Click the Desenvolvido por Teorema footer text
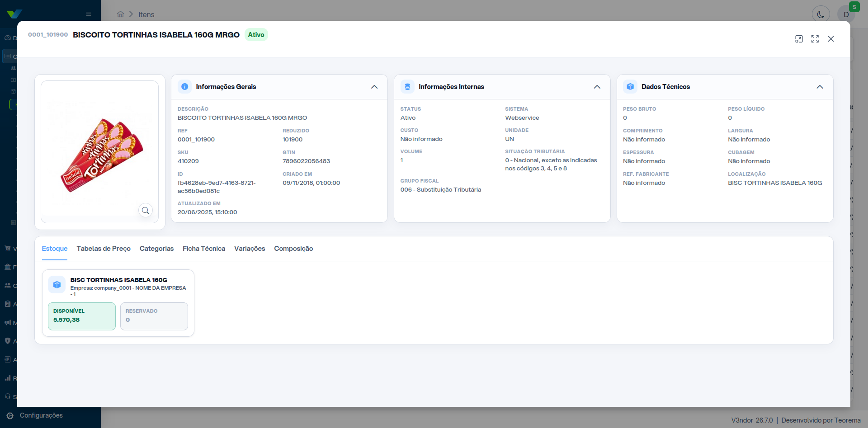Viewport: 868px width, 428px height. [x=821, y=420]
